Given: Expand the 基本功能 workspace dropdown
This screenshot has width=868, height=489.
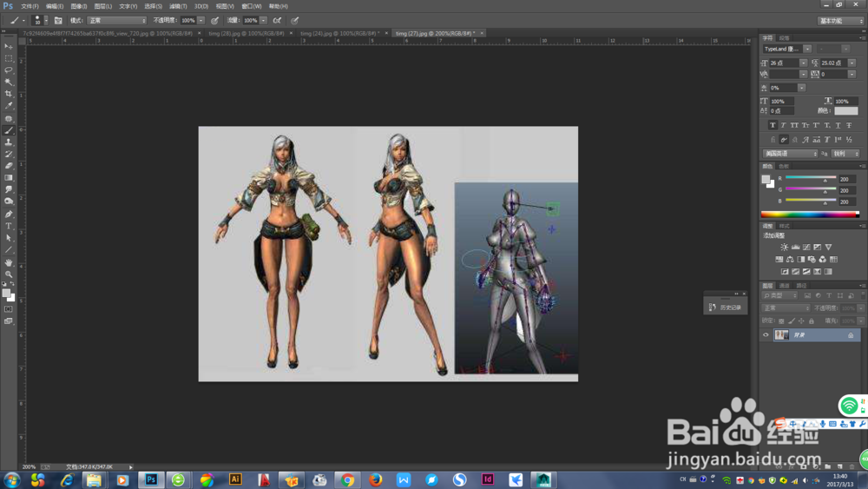Looking at the screenshot, I should (x=841, y=21).
